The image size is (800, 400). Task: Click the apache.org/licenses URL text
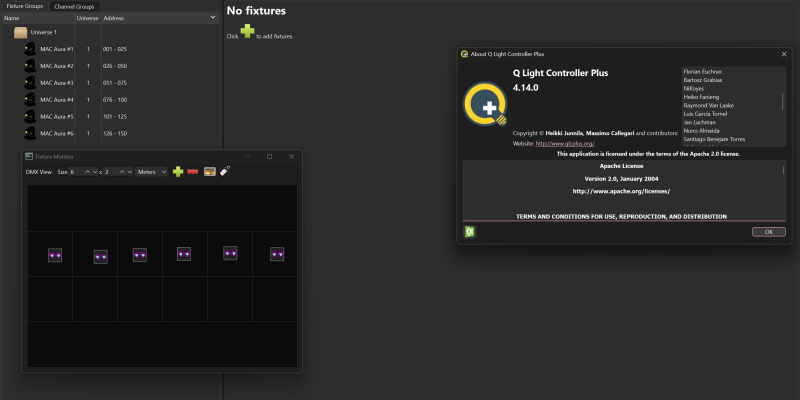[621, 191]
